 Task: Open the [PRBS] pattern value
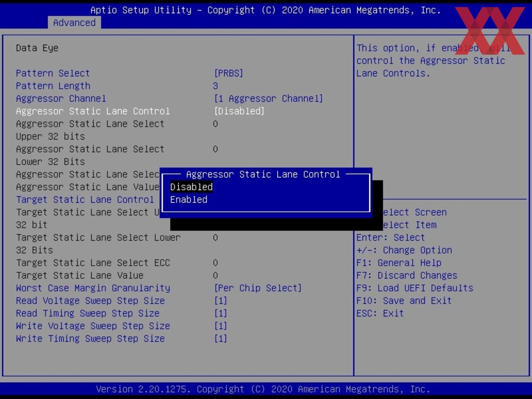(228, 73)
